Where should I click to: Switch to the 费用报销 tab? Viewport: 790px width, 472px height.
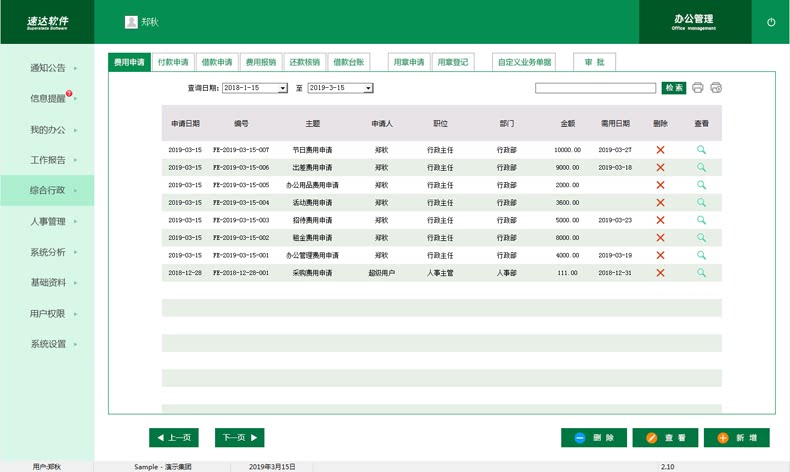tap(261, 62)
